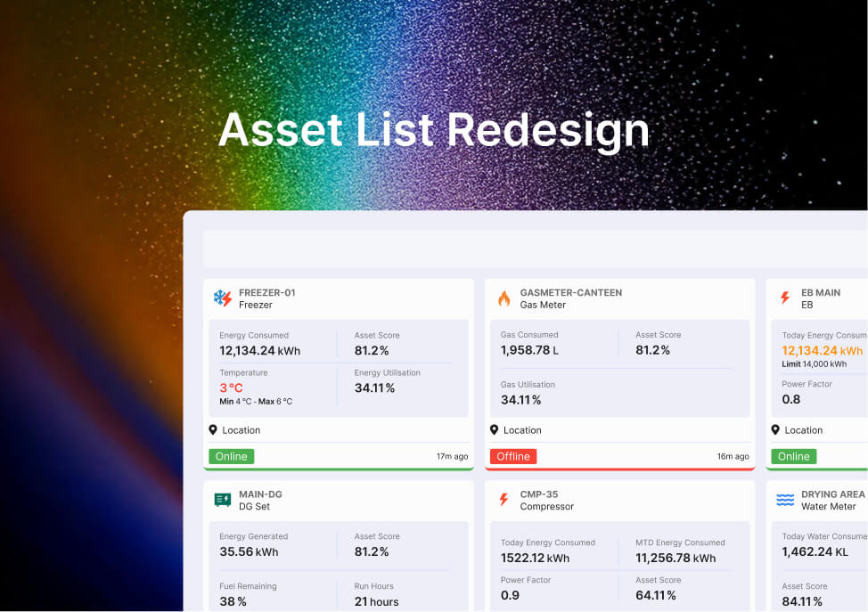
Task: Select the MTD 11,256.78 kWh value
Action: pos(676,558)
